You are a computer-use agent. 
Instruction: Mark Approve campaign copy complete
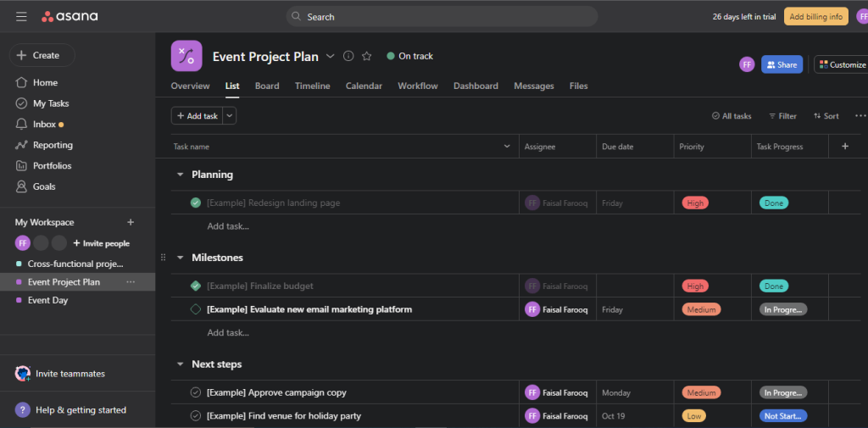point(196,392)
